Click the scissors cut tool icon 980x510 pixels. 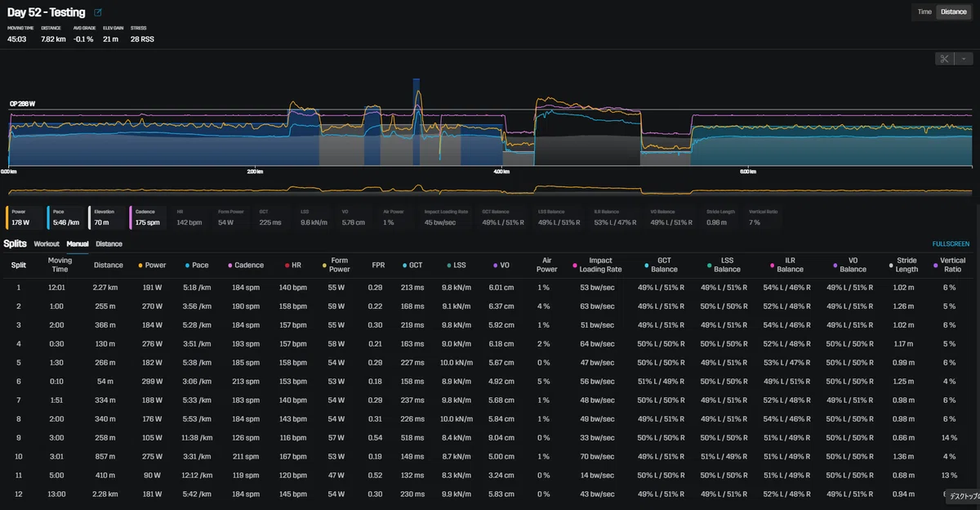[x=944, y=58]
